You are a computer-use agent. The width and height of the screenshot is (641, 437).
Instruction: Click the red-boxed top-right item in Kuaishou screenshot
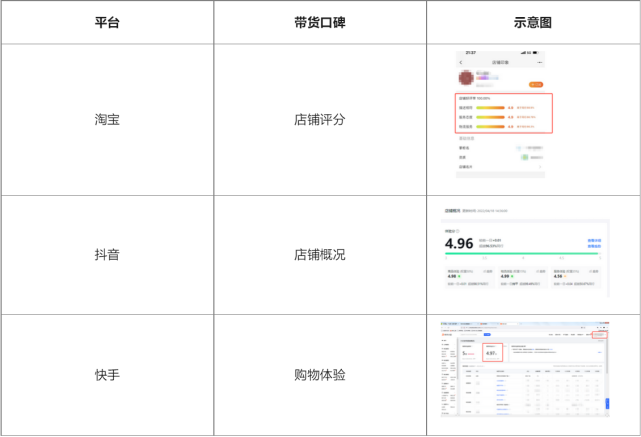[x=600, y=335]
